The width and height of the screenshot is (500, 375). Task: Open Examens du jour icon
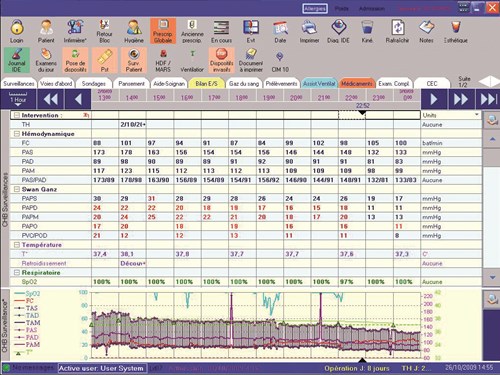click(x=46, y=60)
